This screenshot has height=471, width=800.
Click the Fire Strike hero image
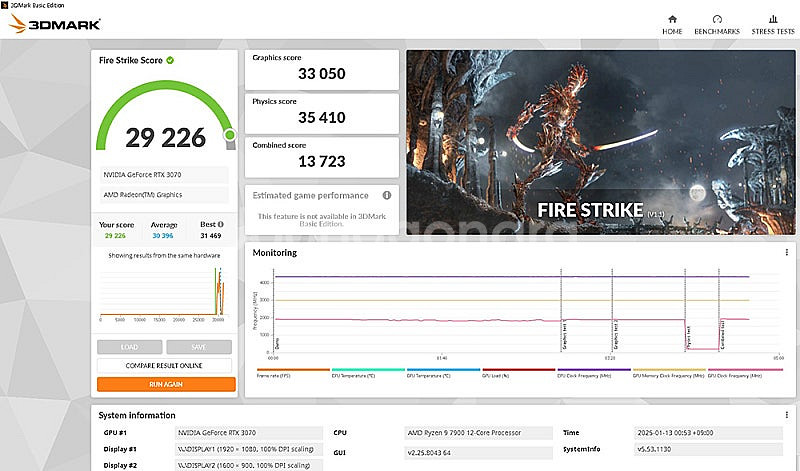pyautogui.click(x=601, y=142)
